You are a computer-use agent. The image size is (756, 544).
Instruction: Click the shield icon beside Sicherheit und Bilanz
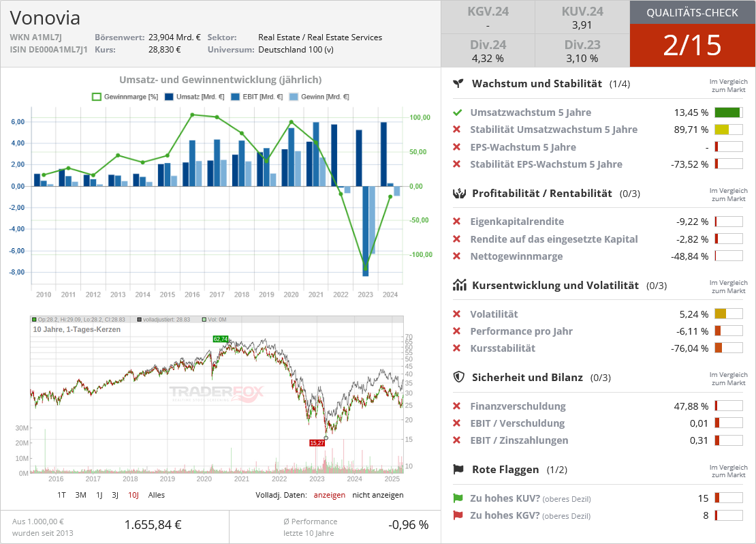(458, 377)
